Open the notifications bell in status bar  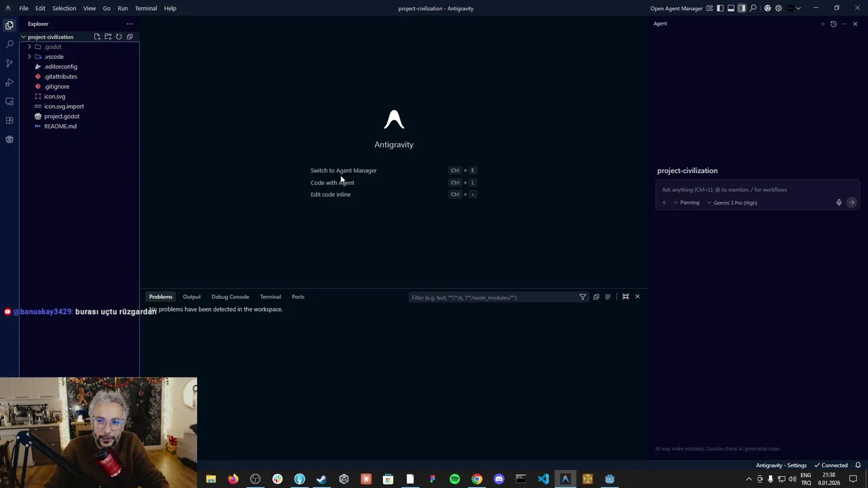[858, 466]
